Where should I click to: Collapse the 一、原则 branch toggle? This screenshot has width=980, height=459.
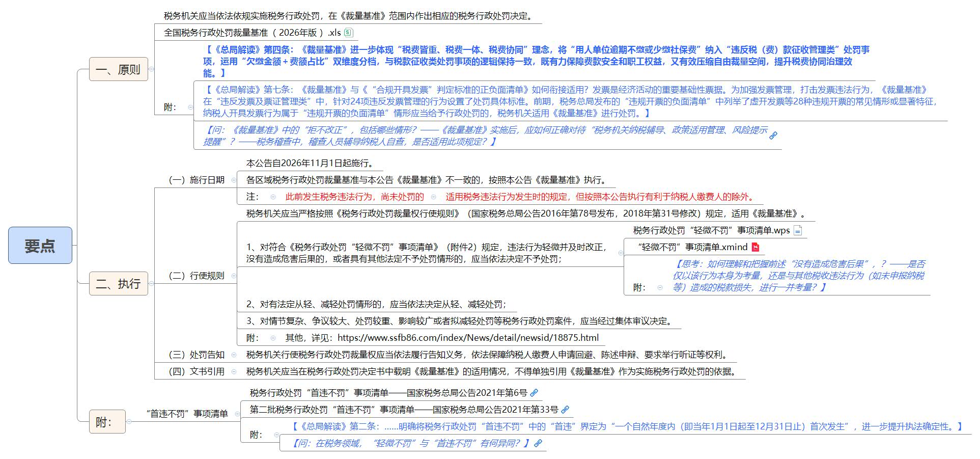pyautogui.click(x=151, y=69)
